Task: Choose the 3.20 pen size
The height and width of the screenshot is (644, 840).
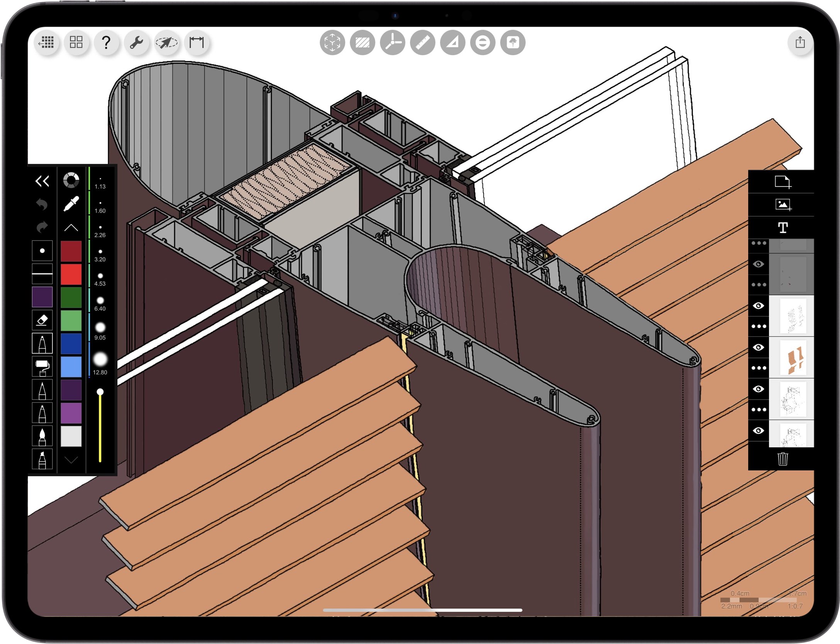Action: (x=100, y=256)
